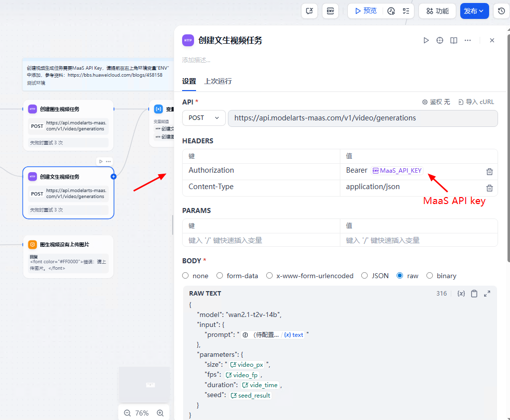Open version history icon at top right
Screen dimensions: 510x420
tap(502, 11)
